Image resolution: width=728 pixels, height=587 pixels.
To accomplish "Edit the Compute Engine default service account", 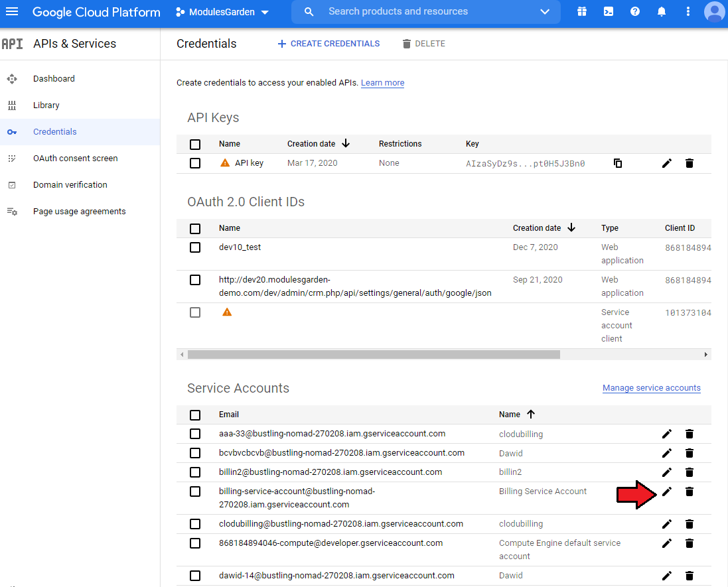I will (667, 543).
